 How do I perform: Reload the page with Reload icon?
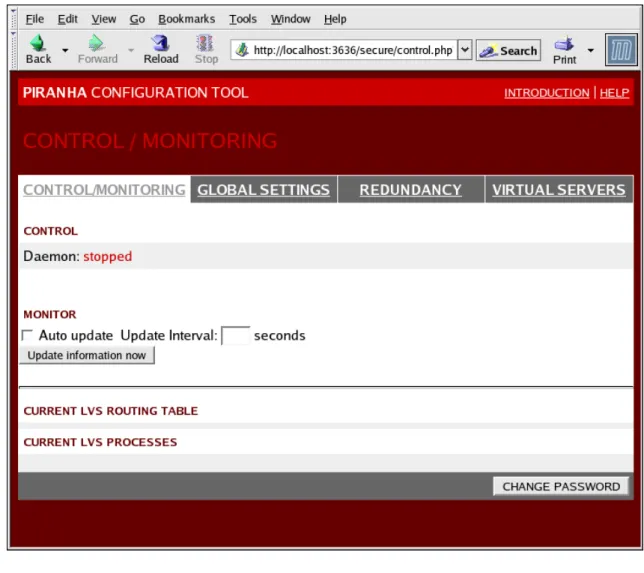tap(160, 43)
